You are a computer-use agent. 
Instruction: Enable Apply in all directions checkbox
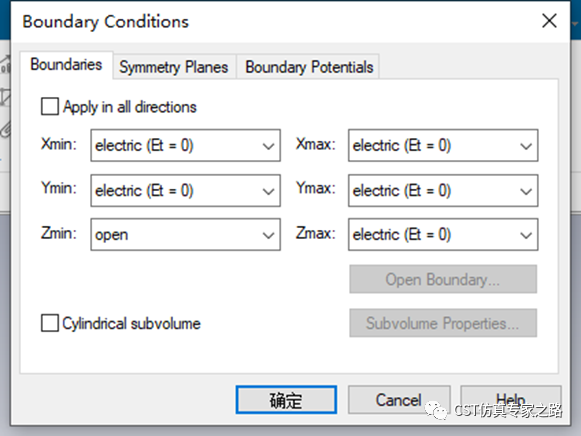(50, 107)
